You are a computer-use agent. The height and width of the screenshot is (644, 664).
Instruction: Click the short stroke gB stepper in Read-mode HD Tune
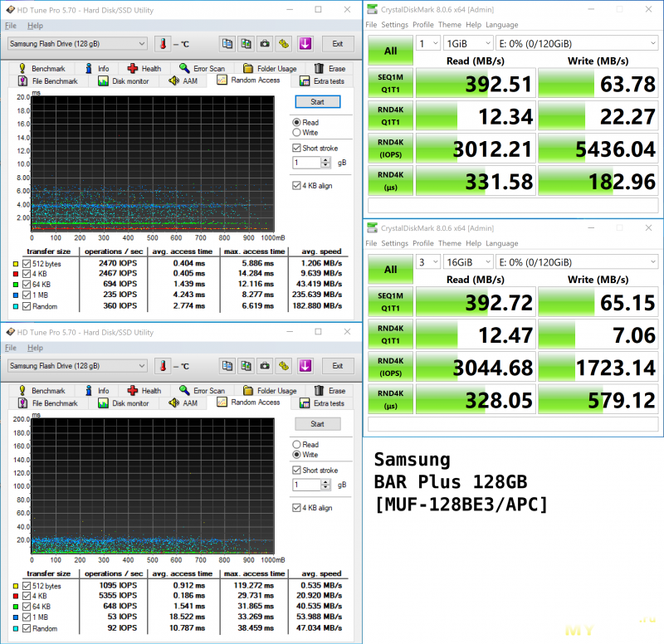pos(325,163)
